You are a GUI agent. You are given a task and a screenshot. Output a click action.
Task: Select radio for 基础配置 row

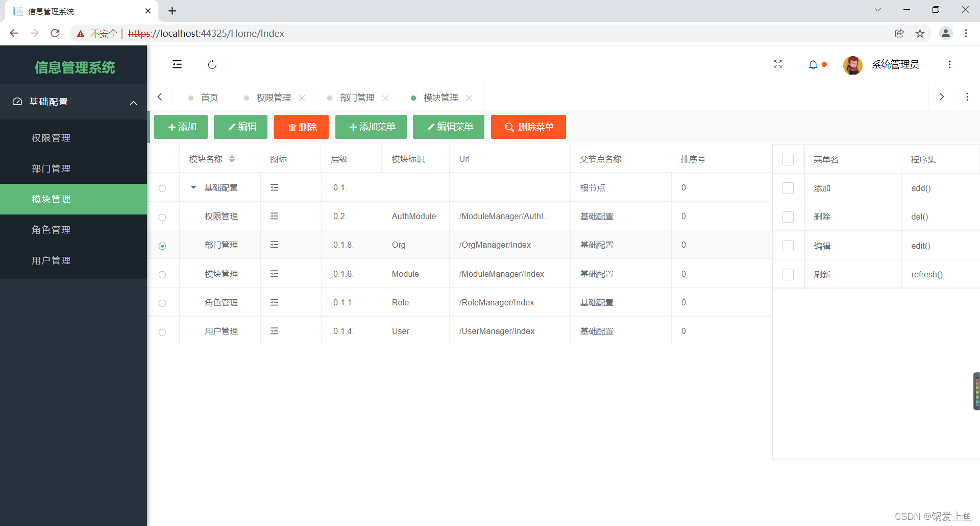162,188
